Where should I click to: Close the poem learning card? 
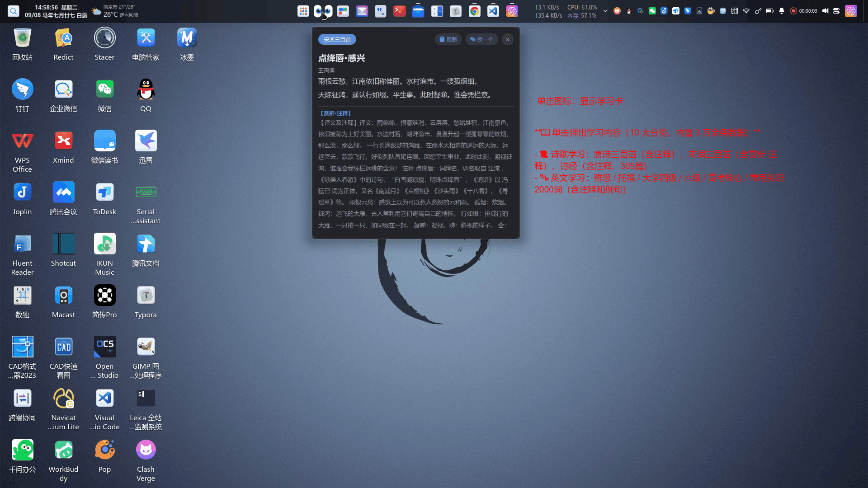click(x=508, y=39)
